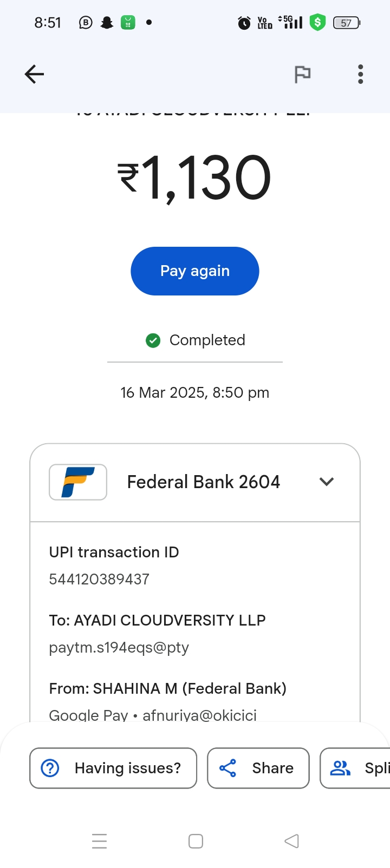
Task: Expand the Federal Bank 2604 chevron
Action: click(x=327, y=482)
